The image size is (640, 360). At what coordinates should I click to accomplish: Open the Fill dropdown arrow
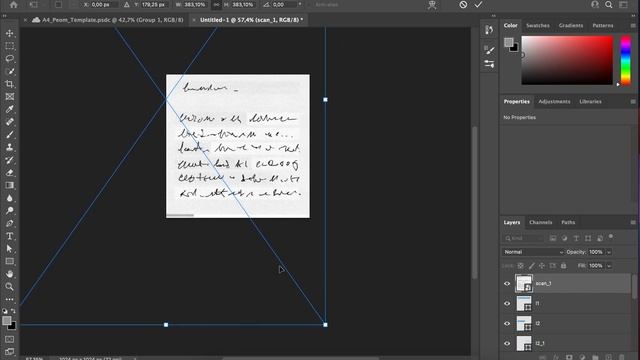(x=609, y=266)
